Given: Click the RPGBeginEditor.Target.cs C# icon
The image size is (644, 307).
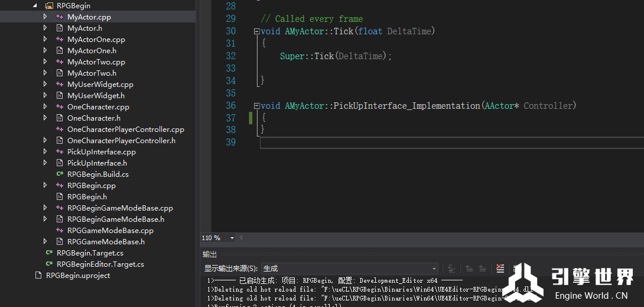Looking at the screenshot, I should (x=49, y=264).
